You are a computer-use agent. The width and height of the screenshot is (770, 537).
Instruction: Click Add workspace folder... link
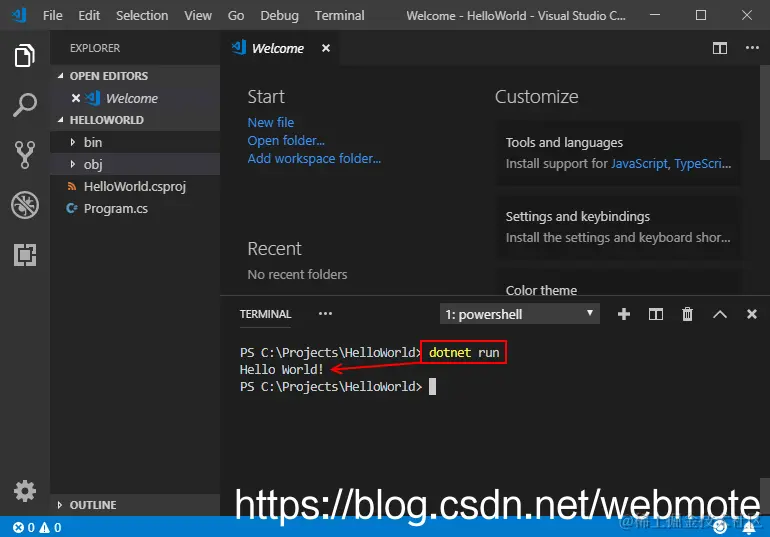point(314,159)
